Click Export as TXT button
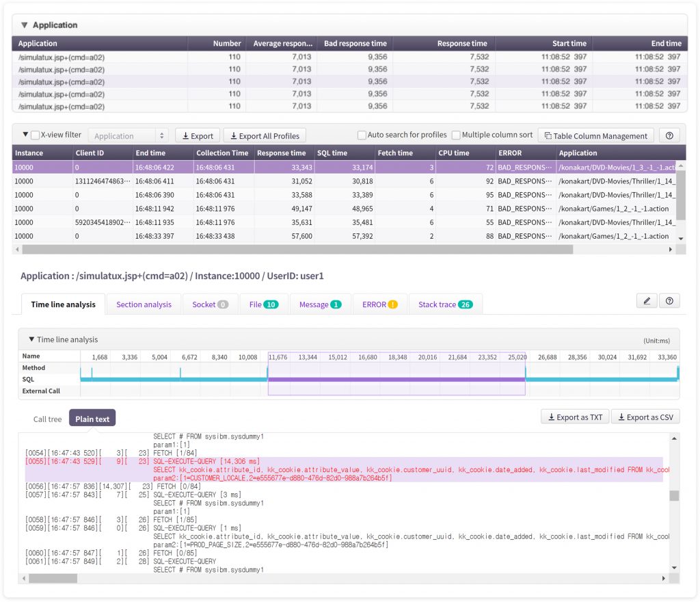Image resolution: width=700 pixels, height=602 pixels. tap(575, 417)
